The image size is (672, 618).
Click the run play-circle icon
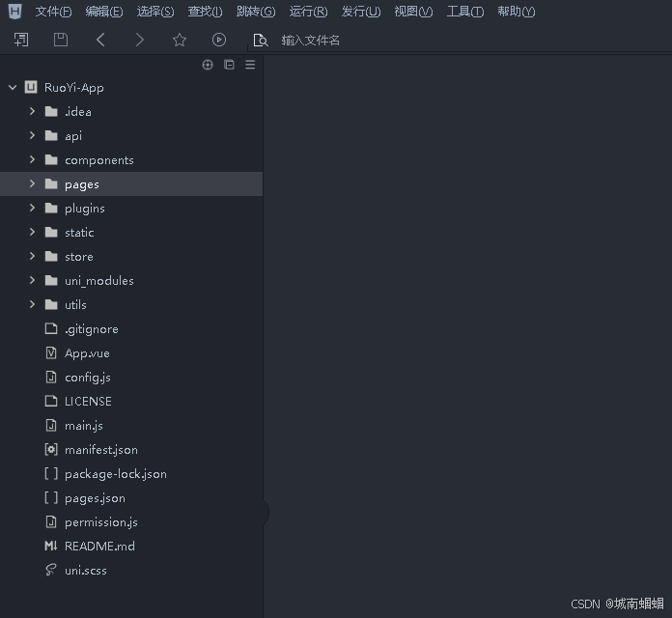pos(218,40)
